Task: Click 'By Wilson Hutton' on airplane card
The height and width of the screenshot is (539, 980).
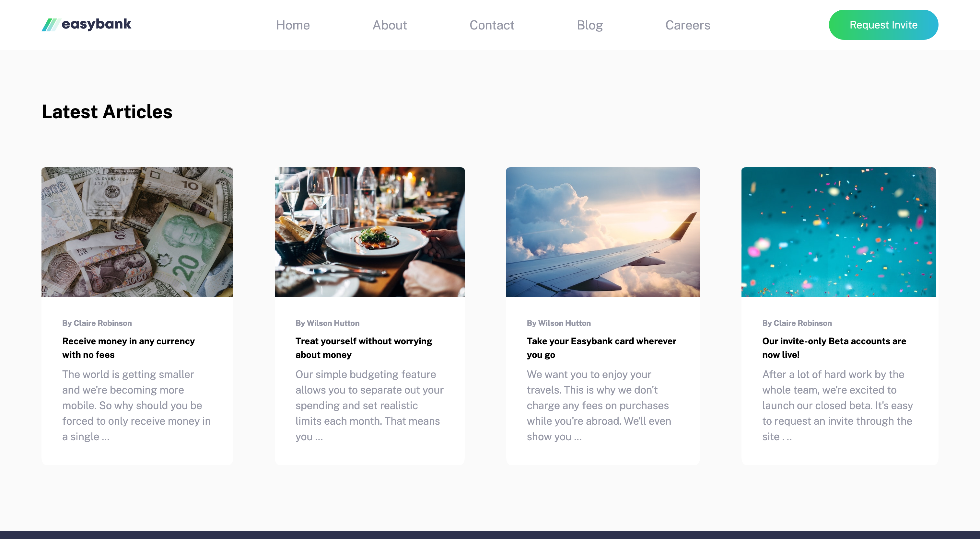Action: 558,323
